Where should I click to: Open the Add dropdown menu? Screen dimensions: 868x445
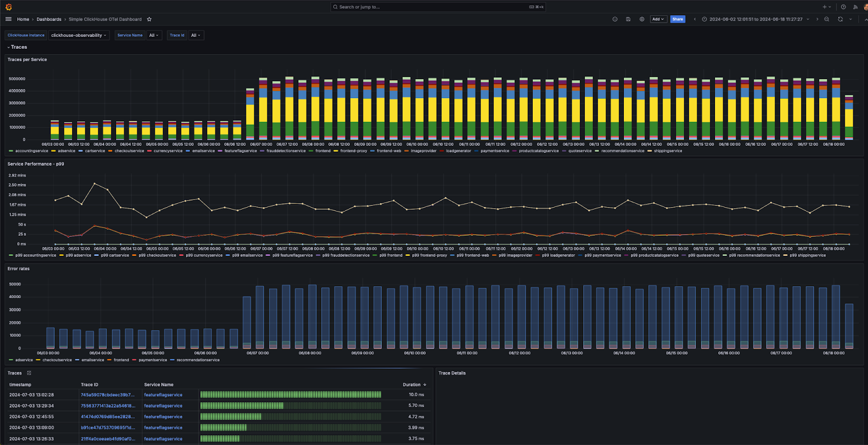click(658, 19)
